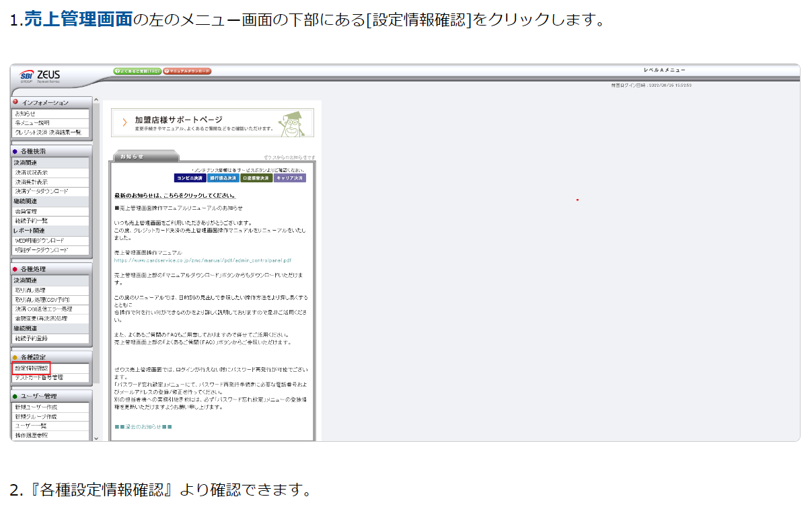Viewport: 812px width, 505px height.
Task: Click the orange chevron in the support banner
Action: [x=124, y=122]
